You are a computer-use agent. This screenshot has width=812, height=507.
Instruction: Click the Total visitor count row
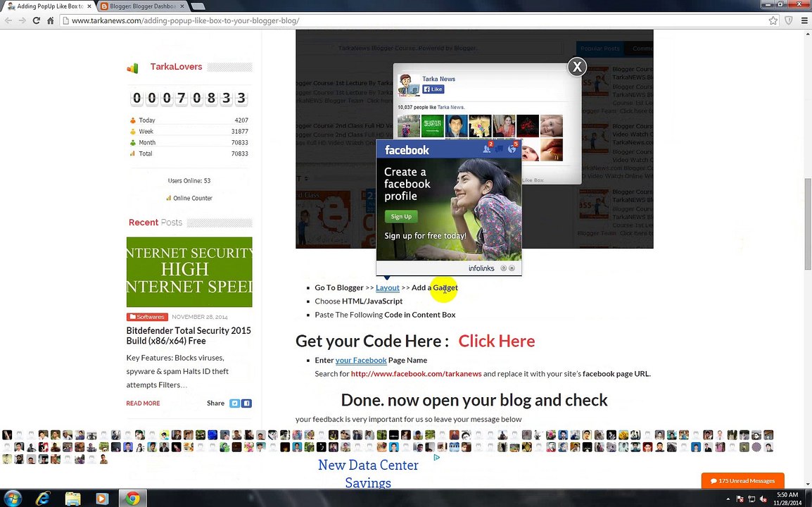(189, 154)
